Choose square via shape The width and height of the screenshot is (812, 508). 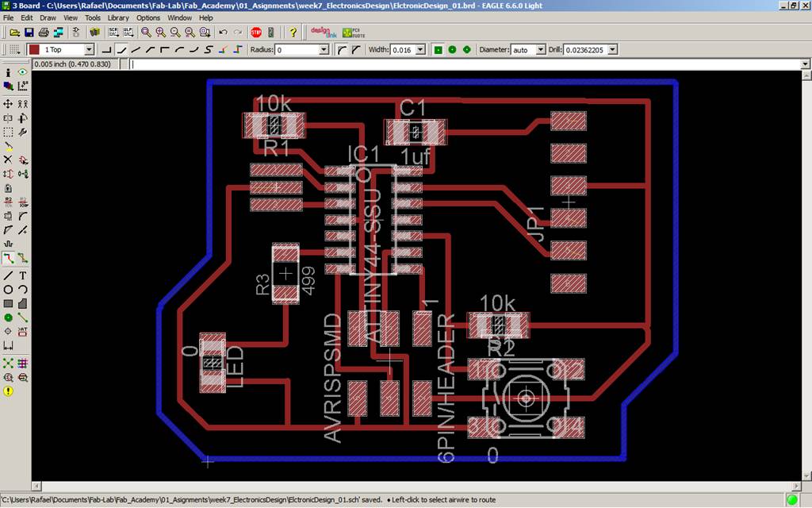tap(438, 50)
